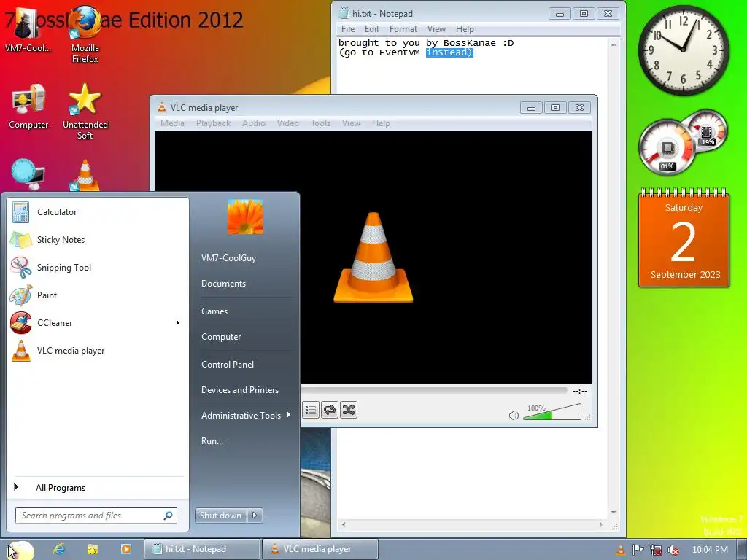Image resolution: width=747 pixels, height=560 pixels.
Task: Click the Shut down button
Action: tap(220, 515)
